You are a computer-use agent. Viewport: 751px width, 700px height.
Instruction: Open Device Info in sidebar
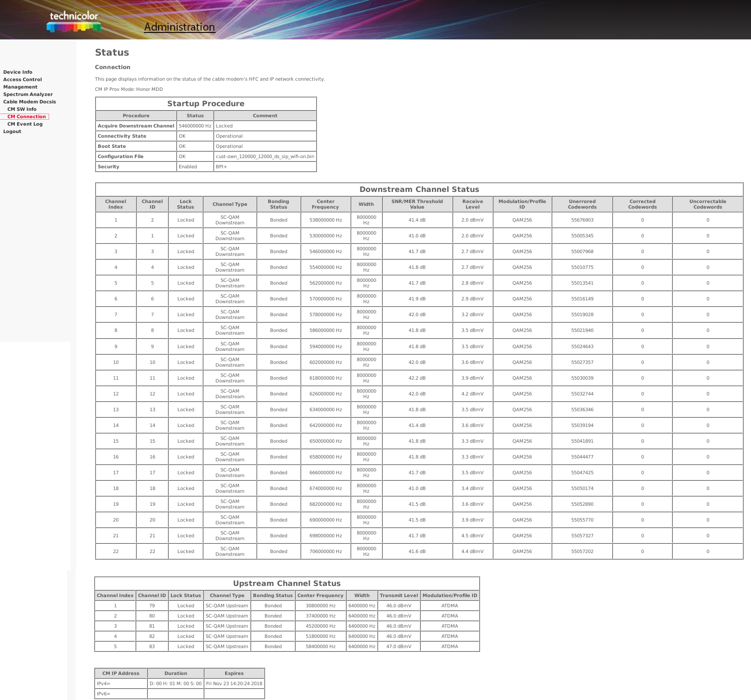[18, 72]
